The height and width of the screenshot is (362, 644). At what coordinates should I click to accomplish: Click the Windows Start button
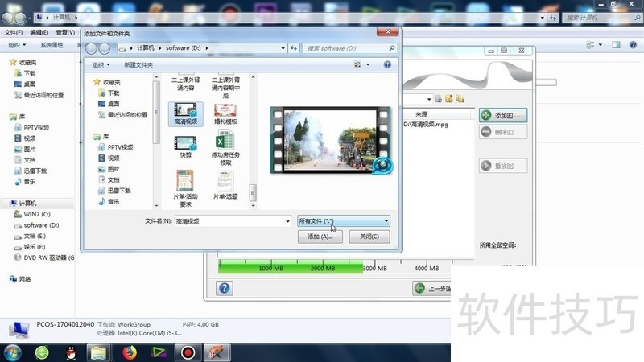pos(12,352)
